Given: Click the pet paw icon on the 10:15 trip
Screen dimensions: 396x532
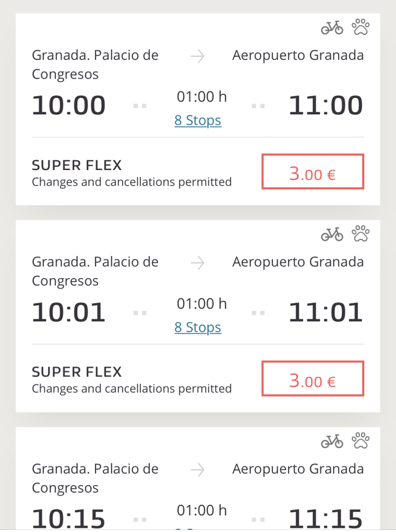Looking at the screenshot, I should (361, 441).
